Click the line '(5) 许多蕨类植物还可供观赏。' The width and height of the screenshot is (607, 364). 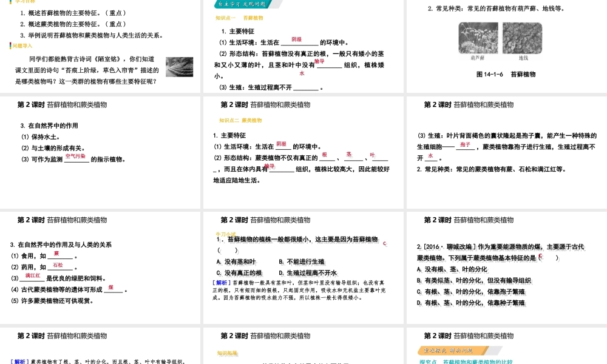(x=52, y=301)
